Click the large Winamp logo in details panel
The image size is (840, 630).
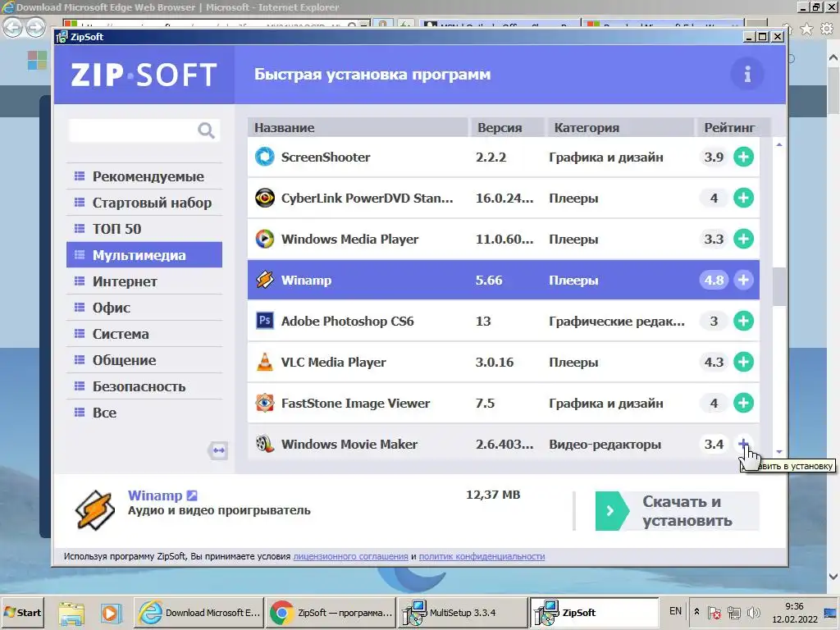95,510
